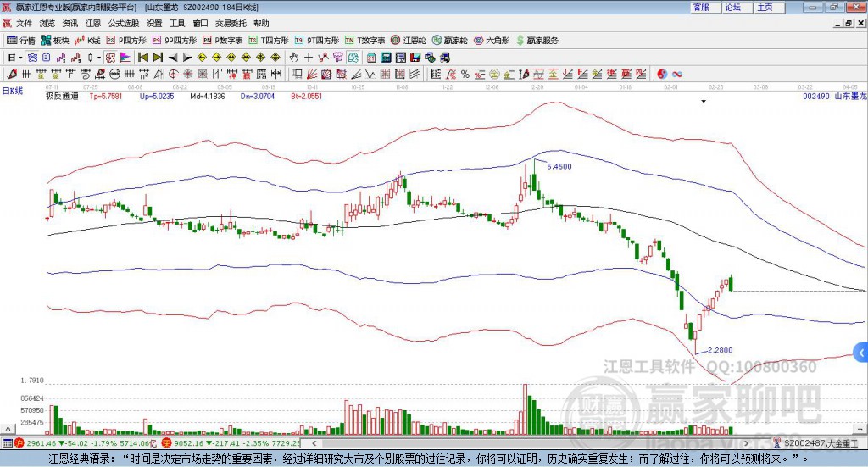868x467 pixels.
Task: Open the 交易委托 menu
Action: 231,23
